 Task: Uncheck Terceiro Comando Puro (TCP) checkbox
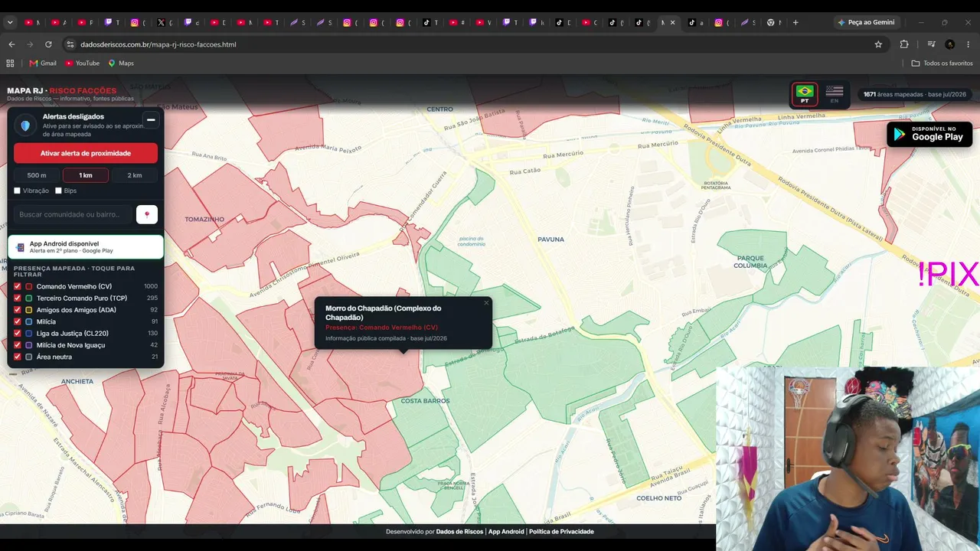[x=18, y=298]
